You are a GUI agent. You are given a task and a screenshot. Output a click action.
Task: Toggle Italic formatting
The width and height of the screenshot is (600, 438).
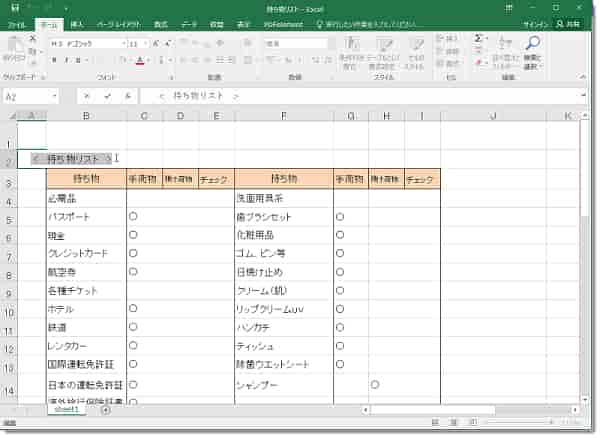tap(65, 60)
